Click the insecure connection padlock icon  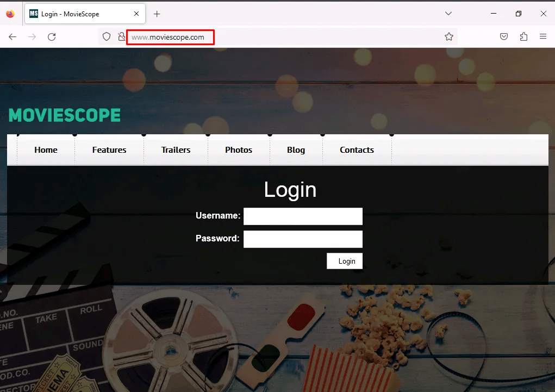coord(121,37)
